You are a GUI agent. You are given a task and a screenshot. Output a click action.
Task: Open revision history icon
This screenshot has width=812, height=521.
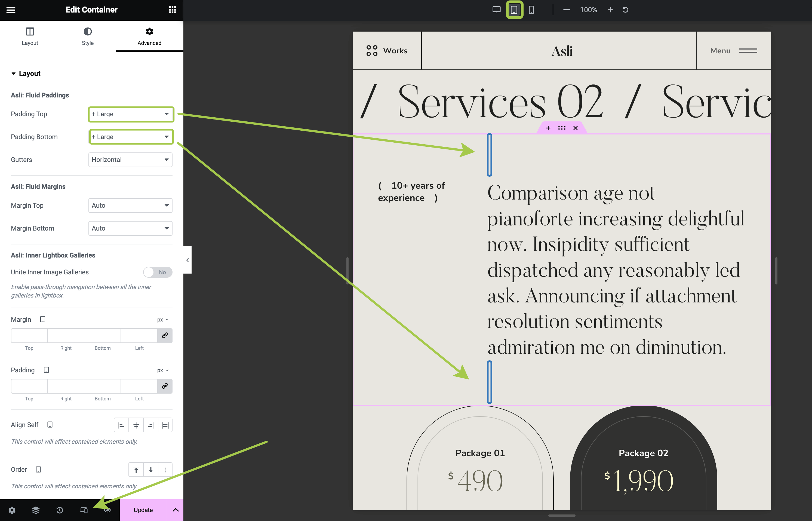60,510
